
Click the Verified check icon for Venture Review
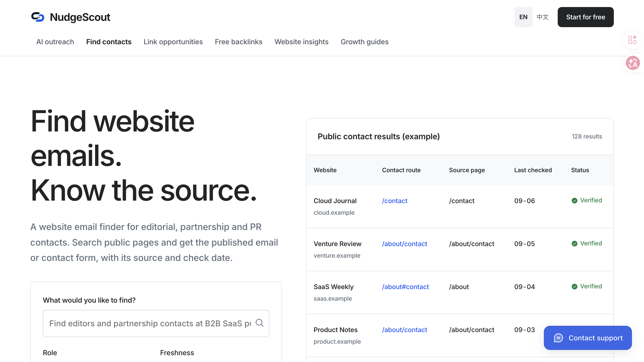[574, 244]
